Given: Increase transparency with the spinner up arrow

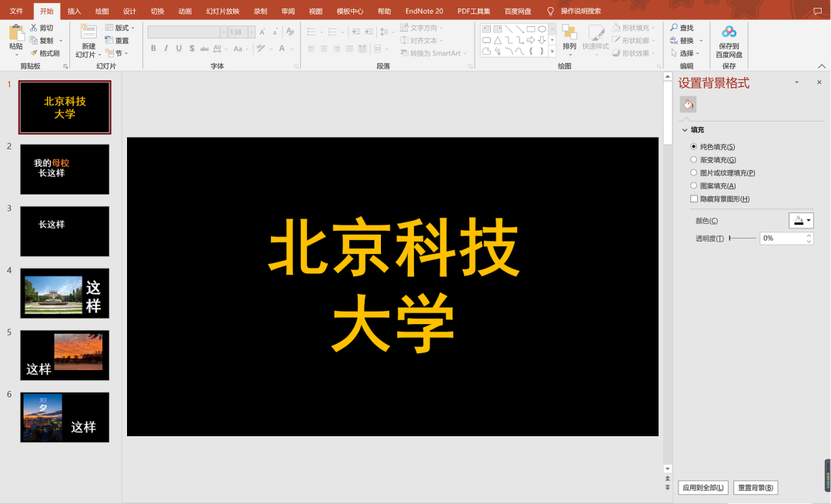Looking at the screenshot, I should pos(809,235).
